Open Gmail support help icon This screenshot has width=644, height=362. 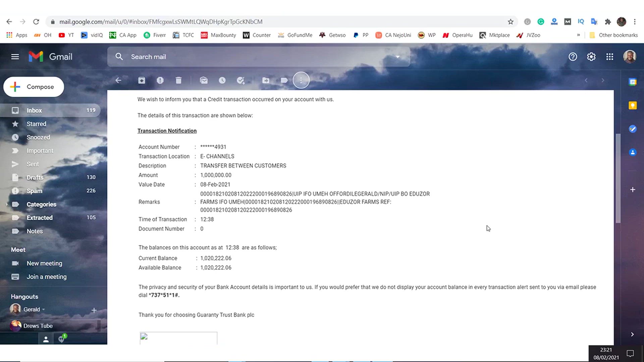click(573, 57)
